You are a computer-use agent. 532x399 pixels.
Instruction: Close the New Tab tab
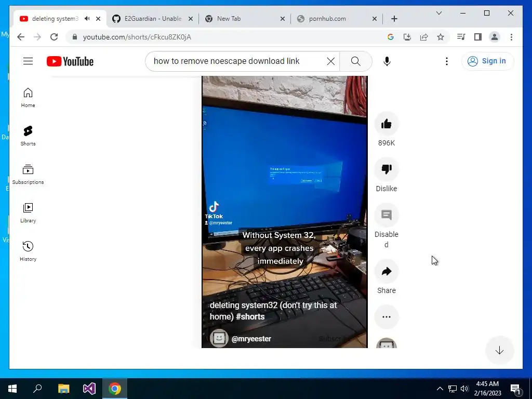[283, 19]
